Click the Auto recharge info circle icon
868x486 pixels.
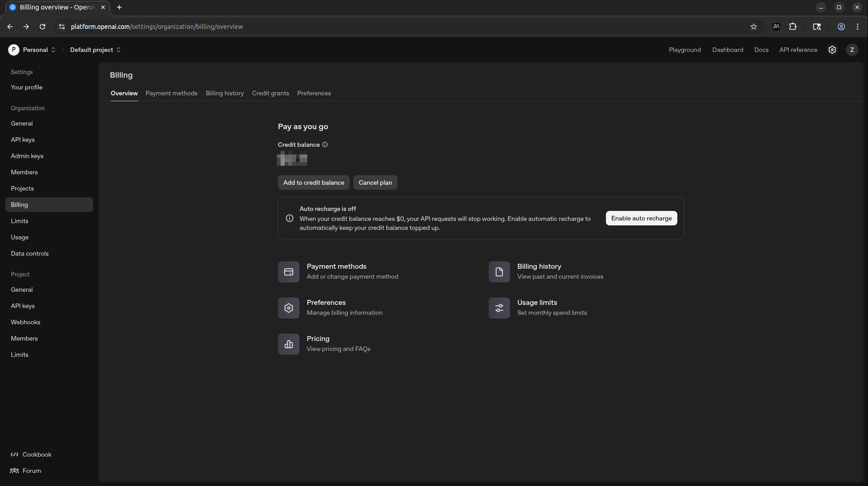pos(290,218)
